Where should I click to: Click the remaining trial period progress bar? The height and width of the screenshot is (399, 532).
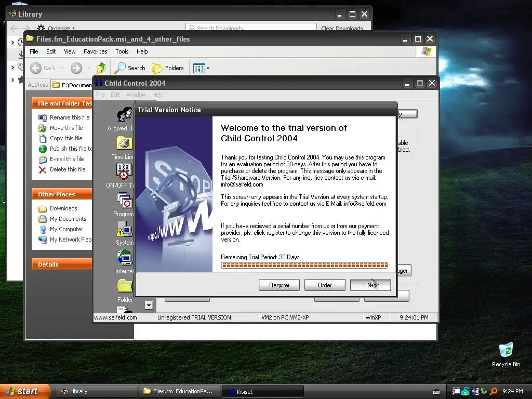coord(304,265)
